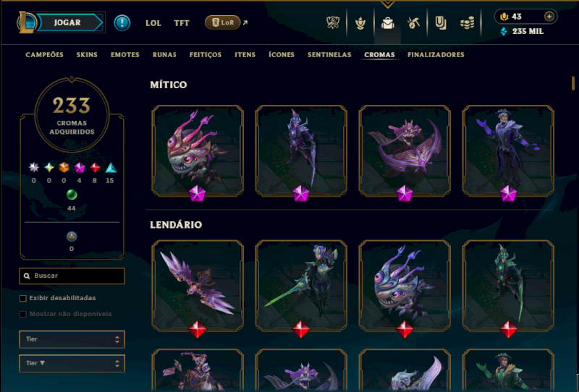This screenshot has width=579, height=392.
Task: Open the Store coins icon
Action: 467,23
